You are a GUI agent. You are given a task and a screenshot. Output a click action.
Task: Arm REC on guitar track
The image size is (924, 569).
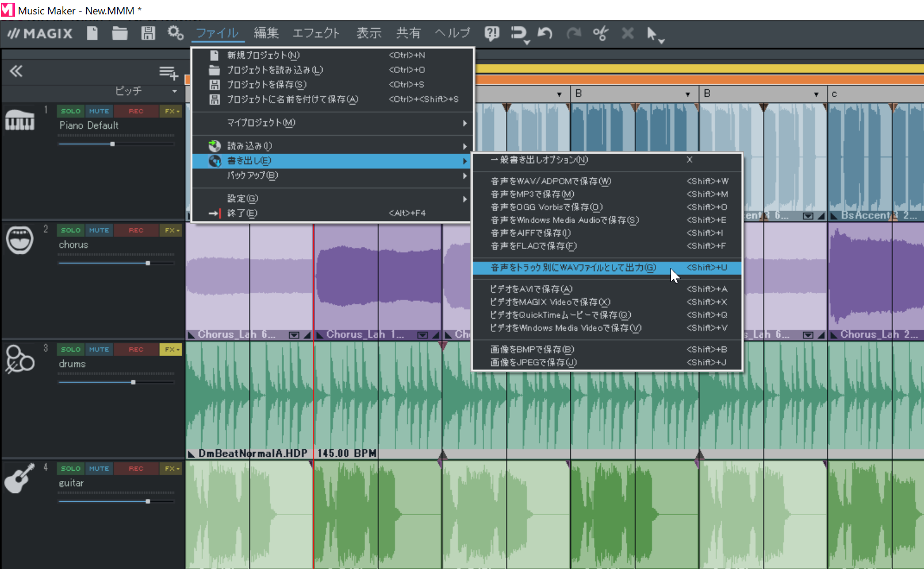(136, 468)
